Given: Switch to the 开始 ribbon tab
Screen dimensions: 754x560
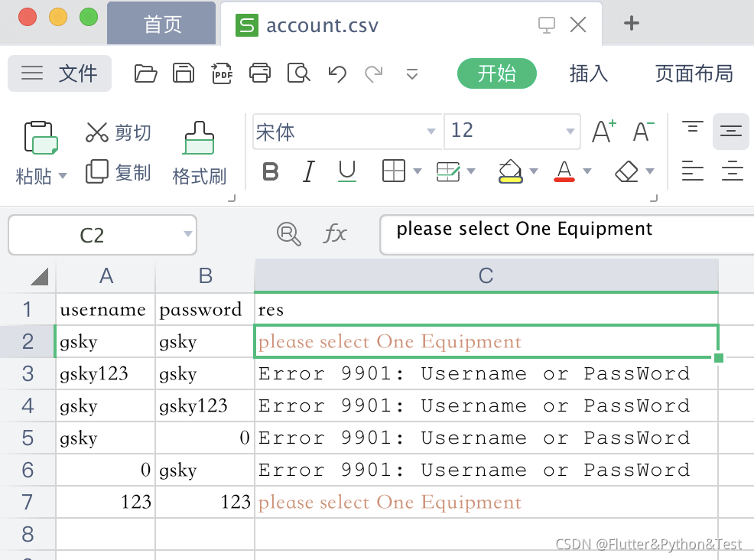Looking at the screenshot, I should pyautogui.click(x=497, y=73).
